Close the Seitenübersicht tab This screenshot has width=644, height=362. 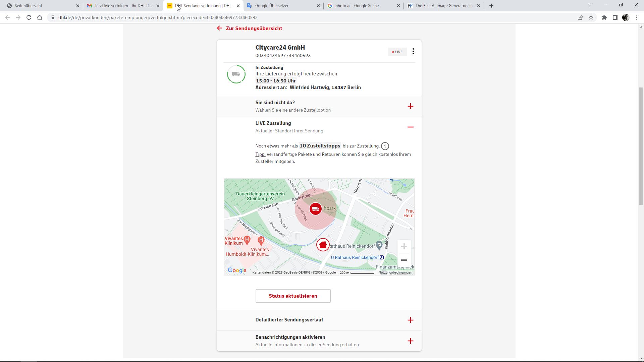(78, 6)
